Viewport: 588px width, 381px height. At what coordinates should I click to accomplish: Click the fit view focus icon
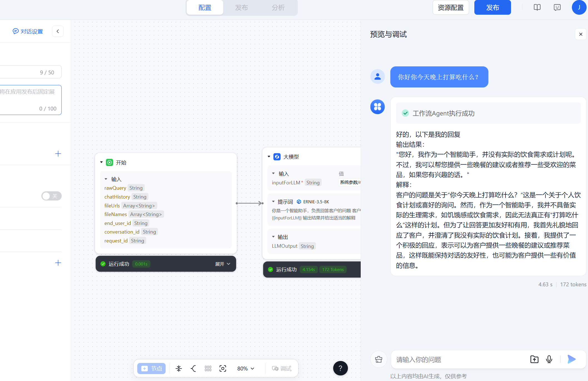[223, 369]
